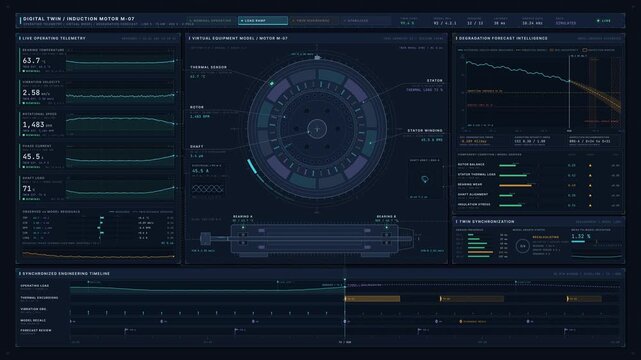
Task: Select the Rotational Speed 1,483 reading
Action: click(x=37, y=125)
